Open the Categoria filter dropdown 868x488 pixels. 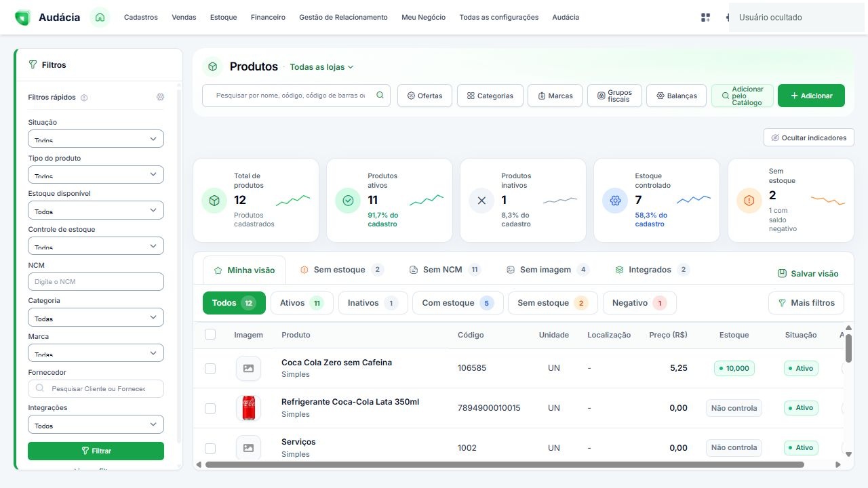coord(96,317)
